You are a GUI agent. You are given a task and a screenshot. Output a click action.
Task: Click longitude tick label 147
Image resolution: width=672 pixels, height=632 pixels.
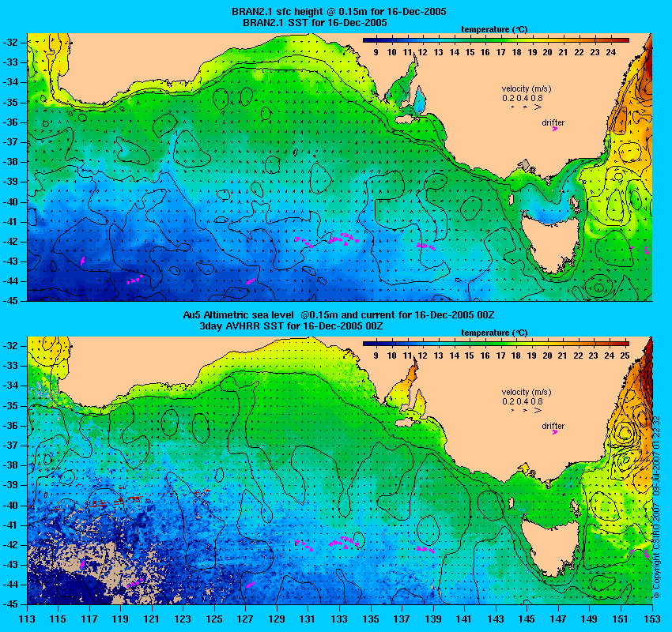pyautogui.click(x=558, y=619)
